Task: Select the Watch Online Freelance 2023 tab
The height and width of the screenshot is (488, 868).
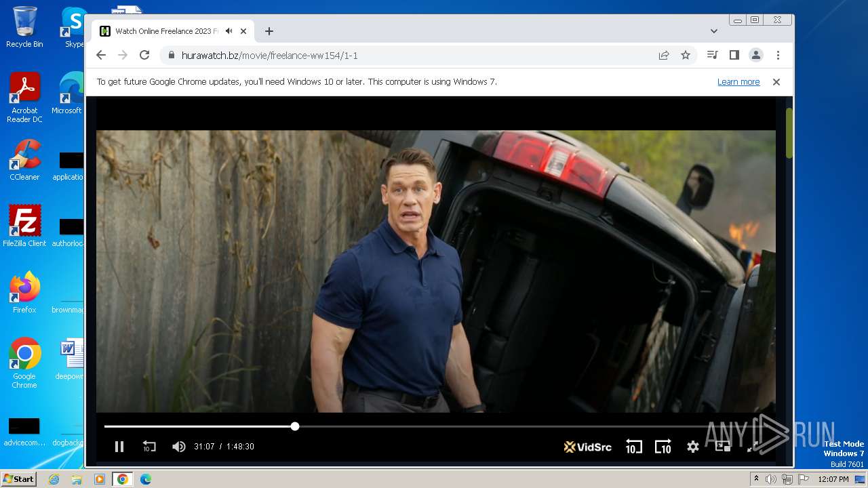Action: (166, 31)
